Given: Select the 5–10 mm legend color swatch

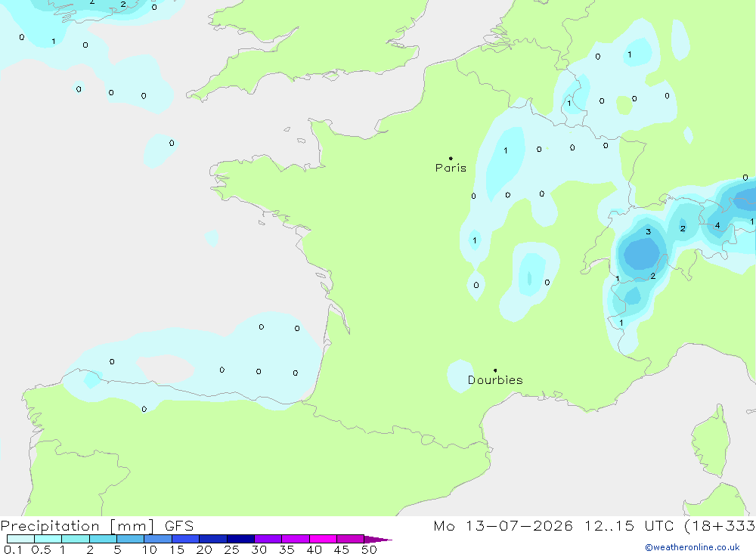Looking at the screenshot, I should pyautogui.click(x=130, y=539).
